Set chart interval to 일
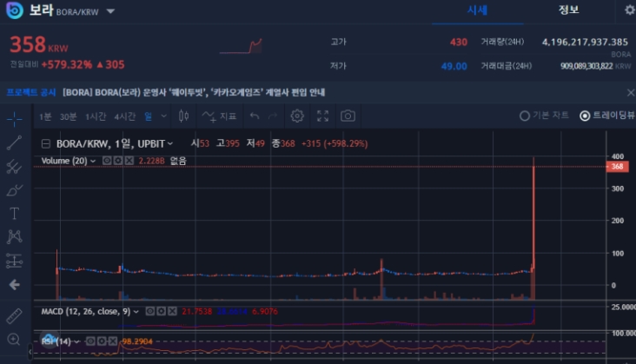Image resolution: width=636 pixels, height=364 pixels. [148, 116]
